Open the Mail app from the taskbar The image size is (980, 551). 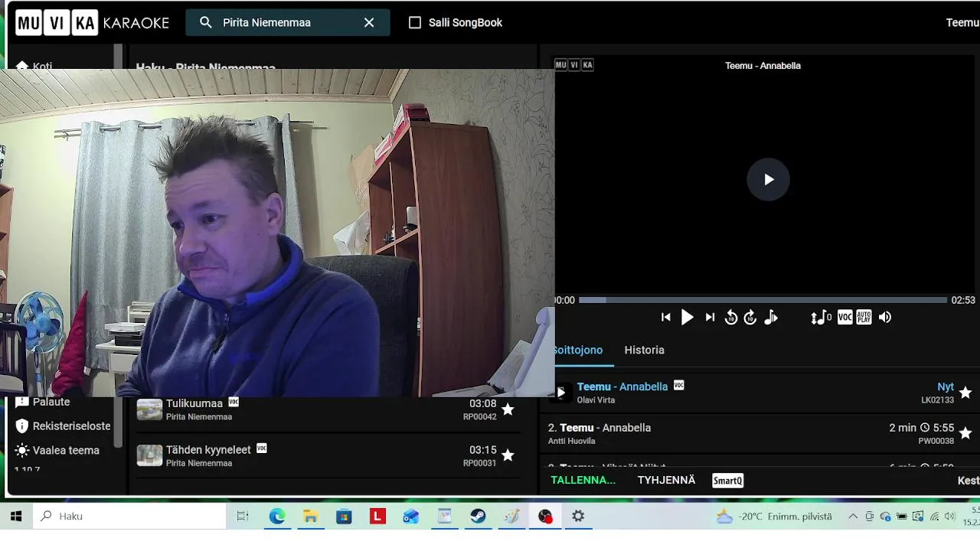tap(411, 517)
